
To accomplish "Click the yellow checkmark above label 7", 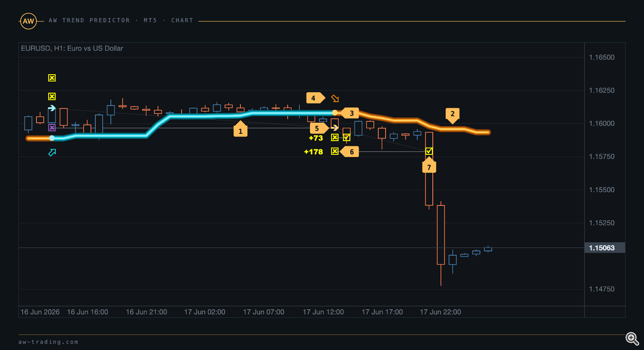I will point(429,151).
